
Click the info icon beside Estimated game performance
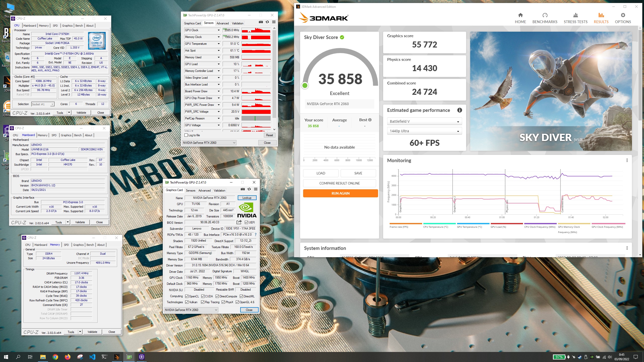(459, 110)
